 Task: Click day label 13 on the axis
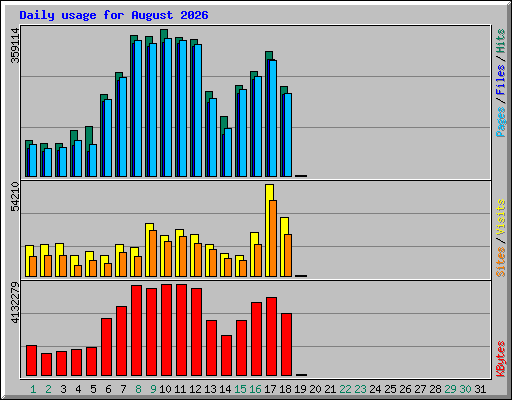tap(210, 389)
